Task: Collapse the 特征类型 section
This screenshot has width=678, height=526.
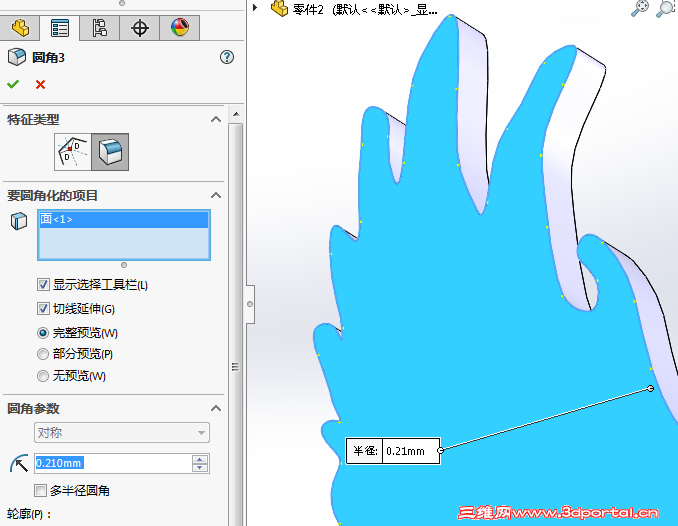Action: 216,119
